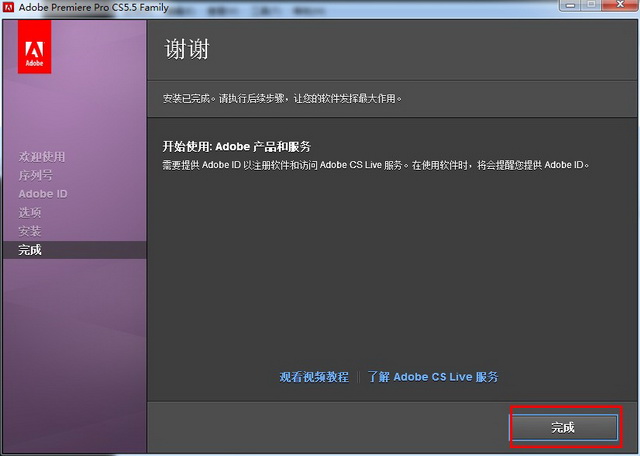Select the highlighted 完成 sidebar step
Image resolution: width=640 pixels, height=456 pixels.
pos(75,250)
